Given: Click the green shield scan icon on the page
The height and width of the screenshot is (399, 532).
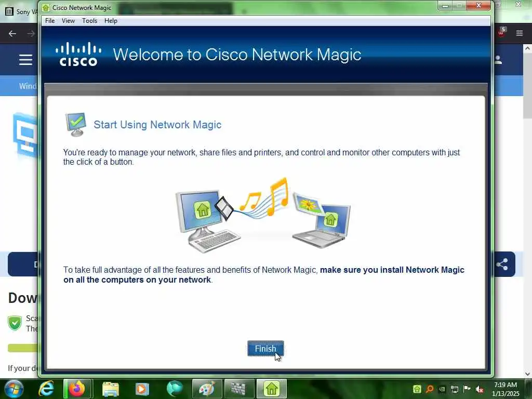Looking at the screenshot, I should (x=15, y=323).
